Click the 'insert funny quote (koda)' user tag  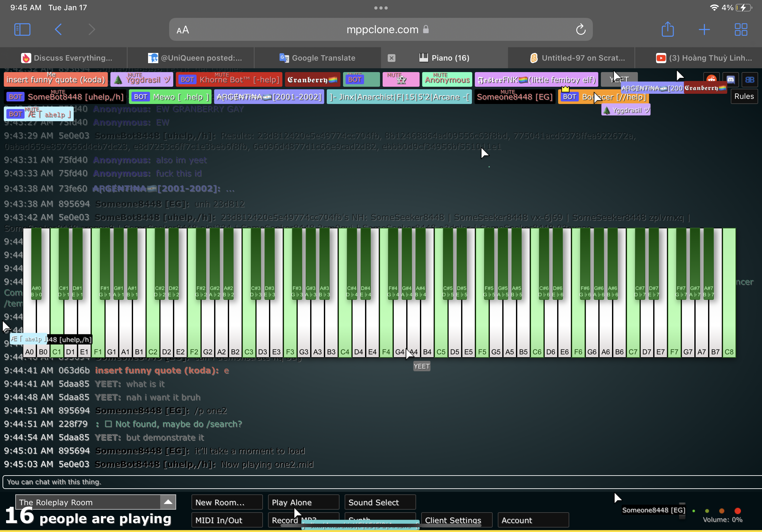tap(56, 80)
